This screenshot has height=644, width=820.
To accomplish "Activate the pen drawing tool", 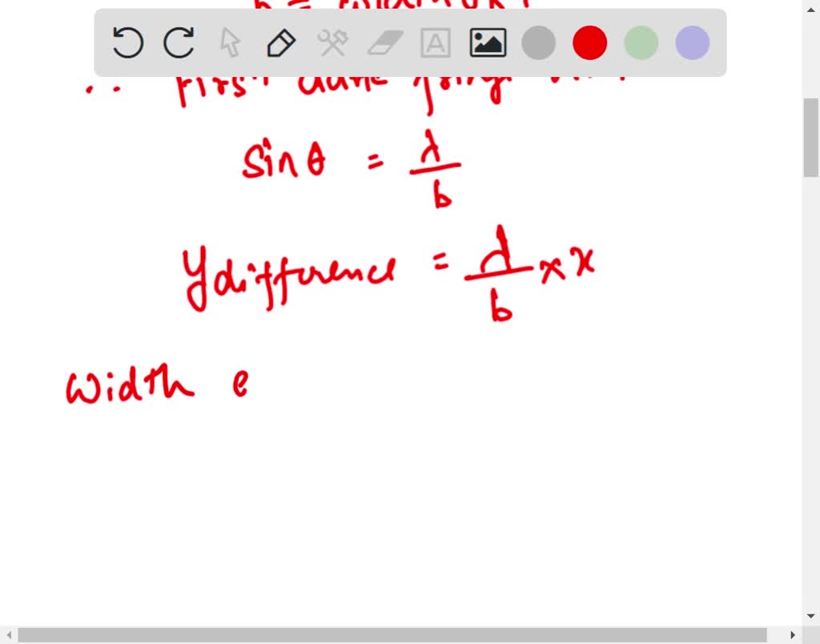I will [x=281, y=43].
